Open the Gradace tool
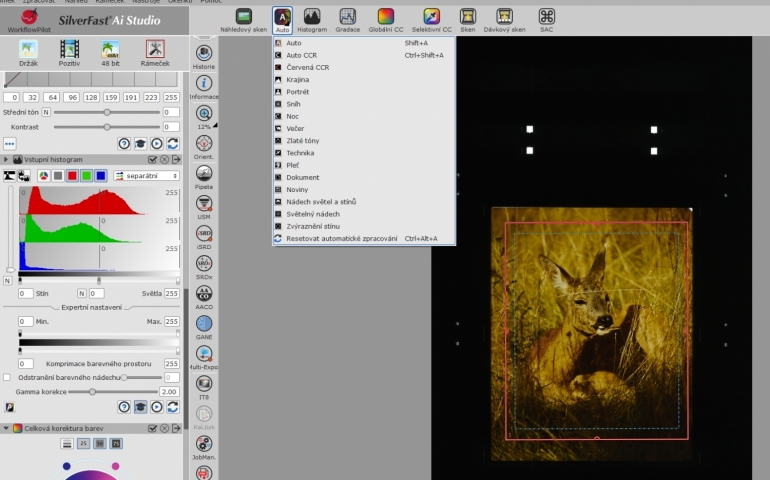Viewport: 770px width, 480px height. pos(347,17)
